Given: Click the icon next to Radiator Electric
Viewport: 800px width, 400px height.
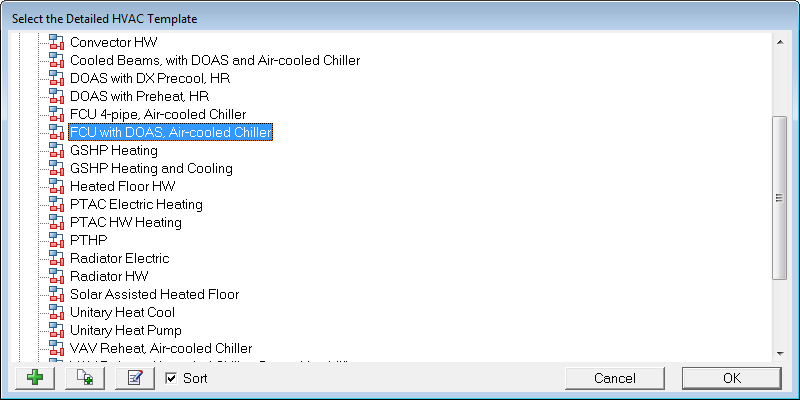Looking at the screenshot, I should [57, 259].
